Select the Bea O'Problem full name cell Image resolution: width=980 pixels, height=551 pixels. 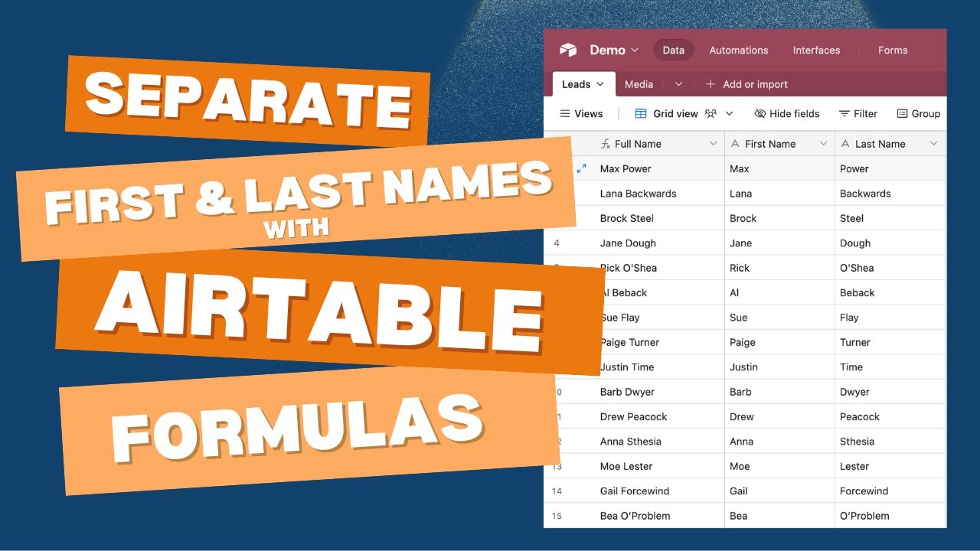(659, 516)
